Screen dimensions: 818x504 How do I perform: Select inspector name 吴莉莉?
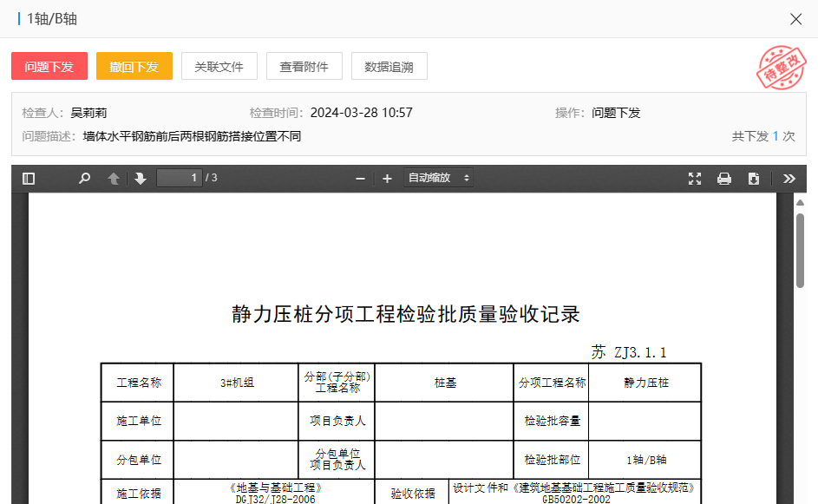coord(88,113)
